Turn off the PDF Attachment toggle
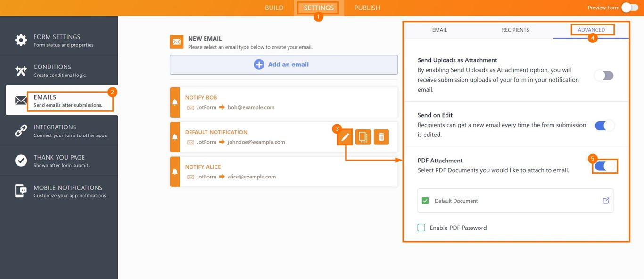Image resolution: width=644 pixels, height=279 pixels. click(604, 166)
